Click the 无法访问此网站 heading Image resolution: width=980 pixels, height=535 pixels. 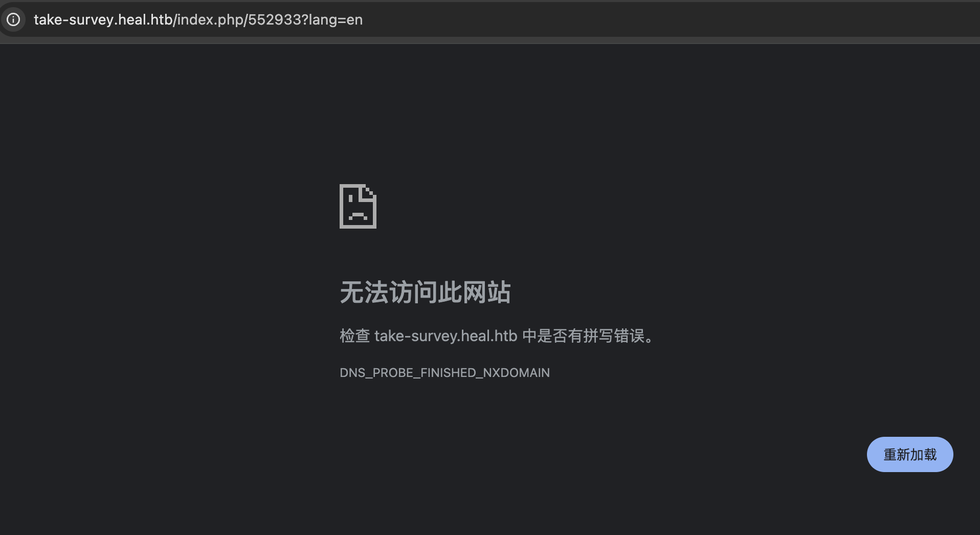(x=425, y=292)
